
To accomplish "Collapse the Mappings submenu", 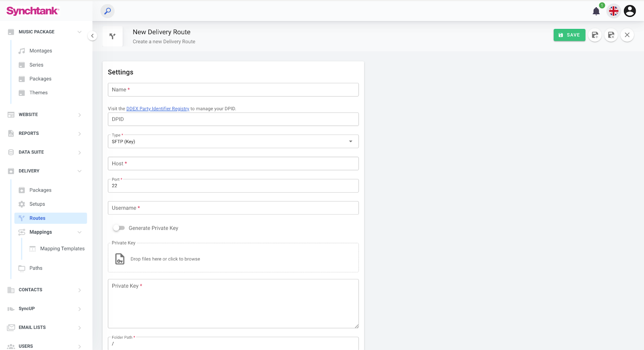I will (79, 232).
